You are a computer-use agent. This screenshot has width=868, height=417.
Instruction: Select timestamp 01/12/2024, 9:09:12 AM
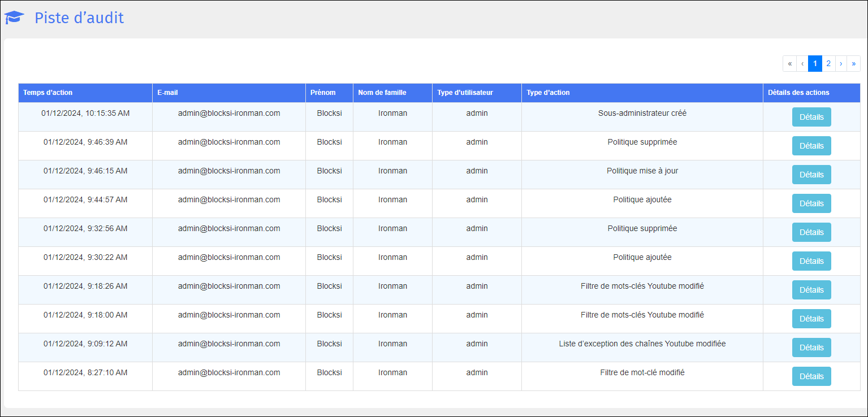pos(85,344)
